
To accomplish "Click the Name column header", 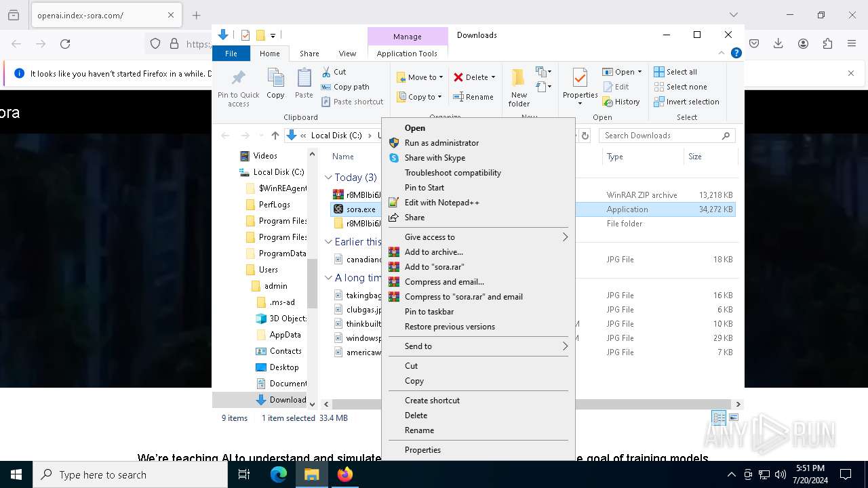I will point(342,157).
